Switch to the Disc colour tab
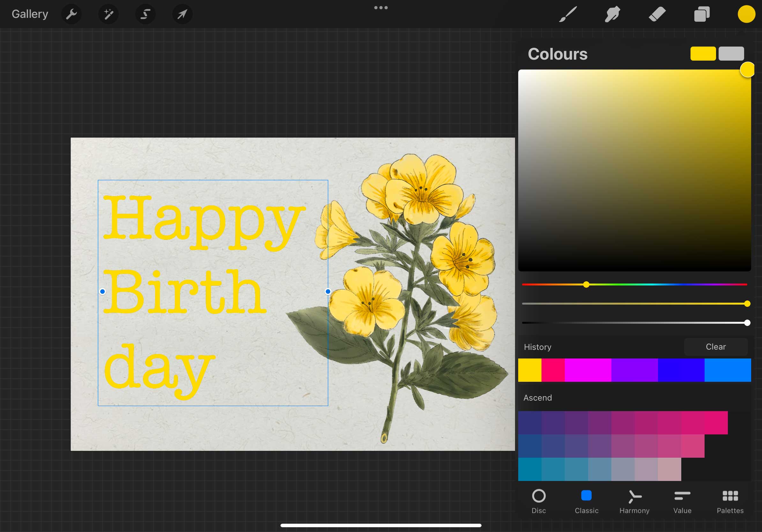Screen dimensions: 762x532 (x=538, y=501)
